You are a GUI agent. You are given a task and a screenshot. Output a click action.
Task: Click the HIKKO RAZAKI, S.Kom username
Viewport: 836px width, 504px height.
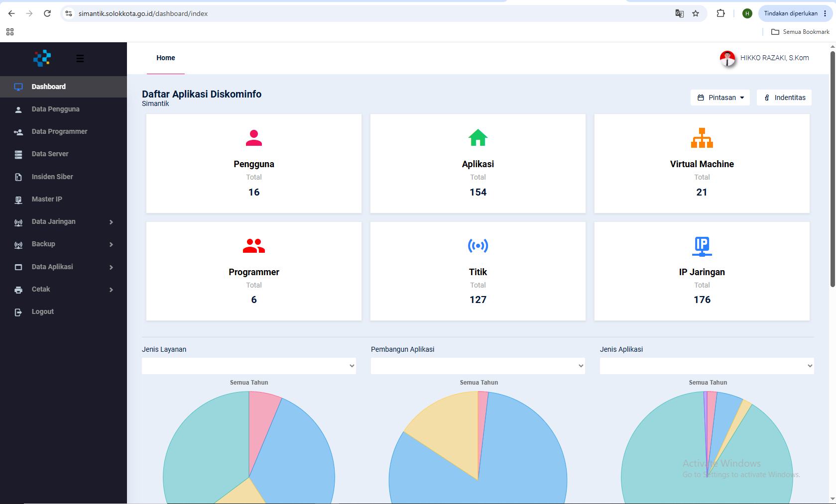pos(775,58)
